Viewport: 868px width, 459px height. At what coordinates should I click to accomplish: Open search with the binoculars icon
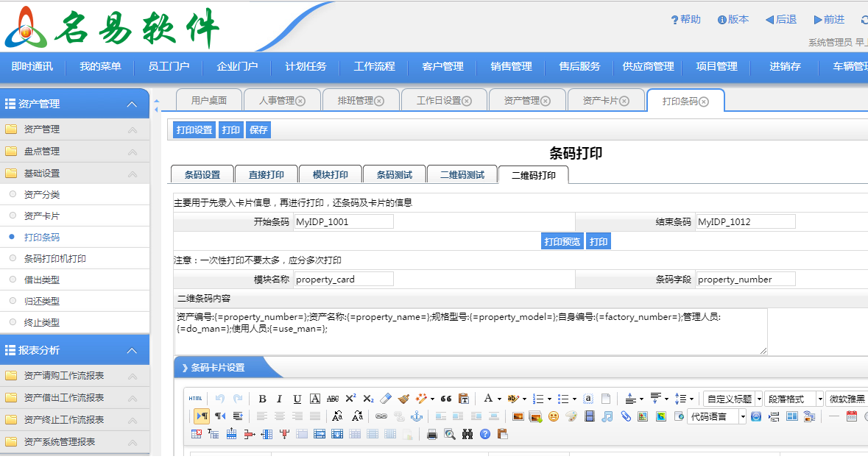[x=466, y=434]
